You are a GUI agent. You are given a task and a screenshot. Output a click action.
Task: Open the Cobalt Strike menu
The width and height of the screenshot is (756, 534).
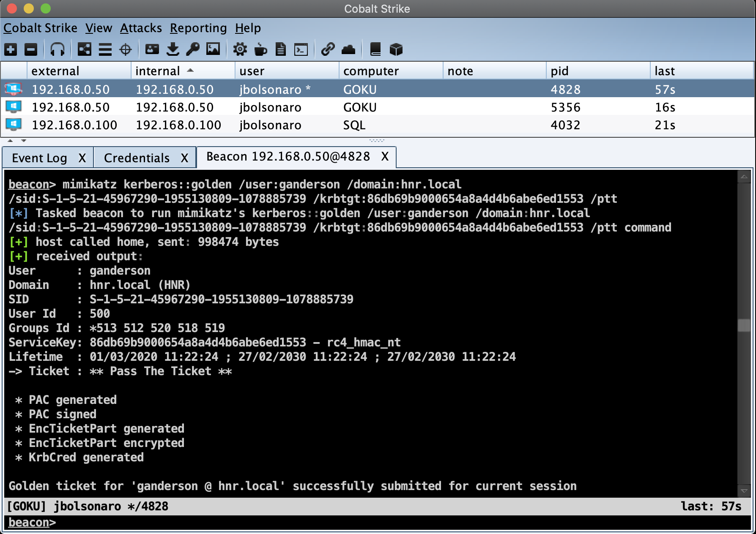click(40, 28)
